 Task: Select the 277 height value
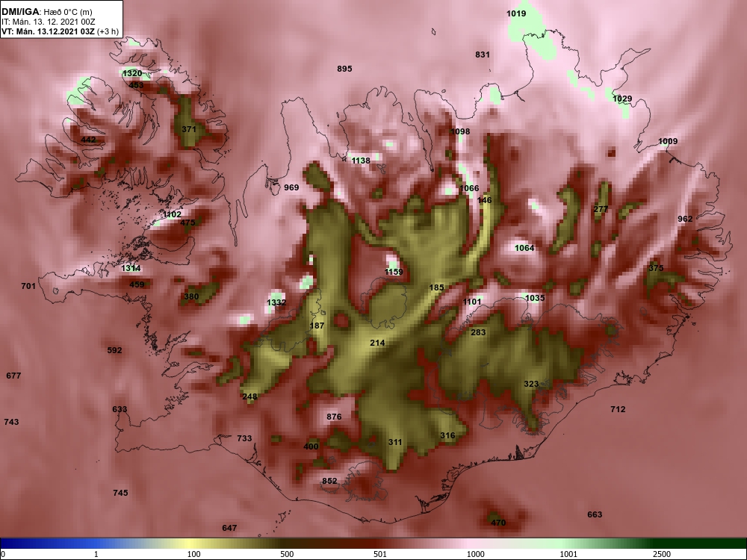[x=601, y=209]
